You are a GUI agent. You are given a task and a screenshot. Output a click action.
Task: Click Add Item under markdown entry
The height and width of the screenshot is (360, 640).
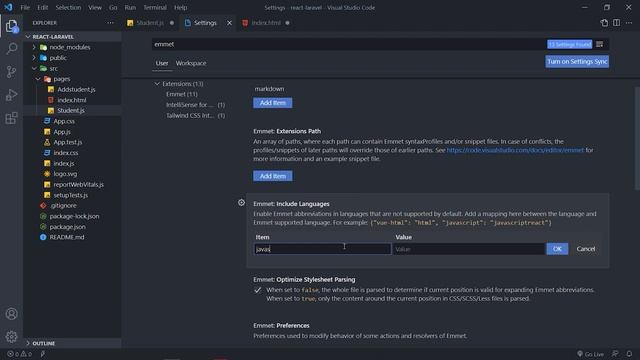pos(273,103)
